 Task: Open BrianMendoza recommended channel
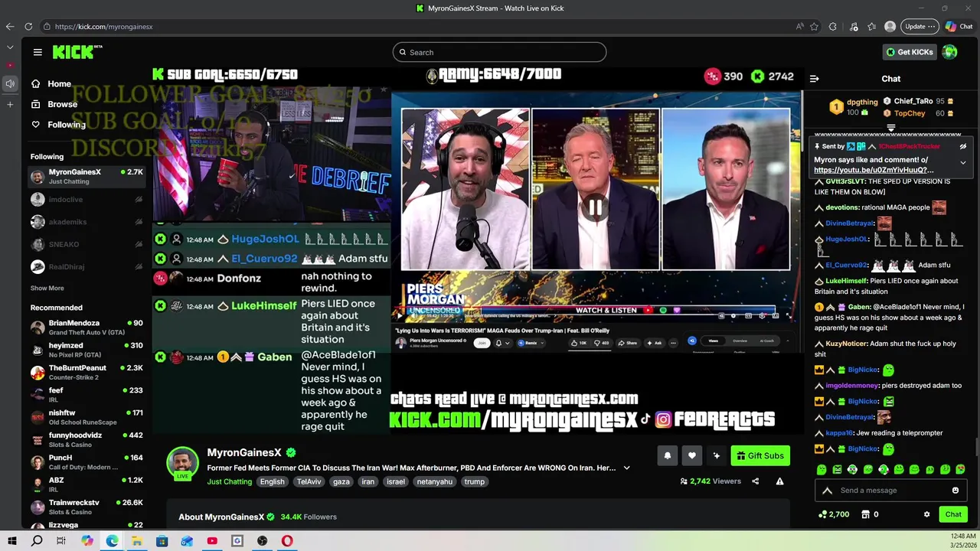coord(87,327)
